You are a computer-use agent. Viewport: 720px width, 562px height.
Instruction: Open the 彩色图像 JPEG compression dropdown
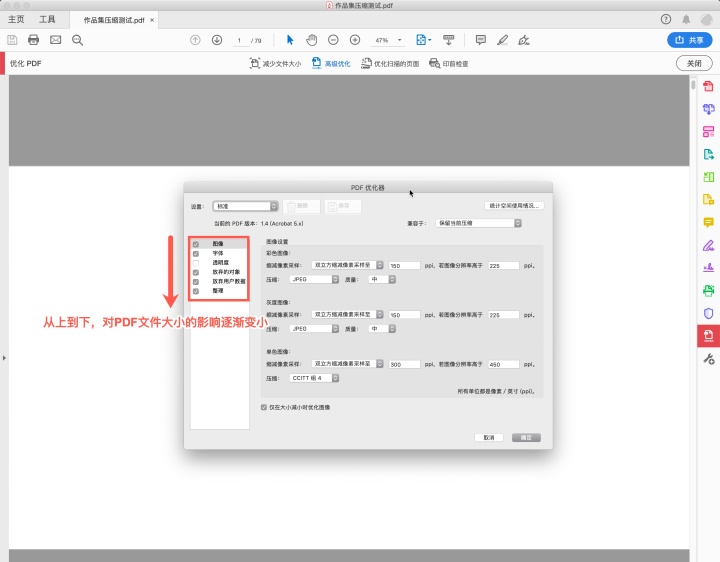point(314,279)
